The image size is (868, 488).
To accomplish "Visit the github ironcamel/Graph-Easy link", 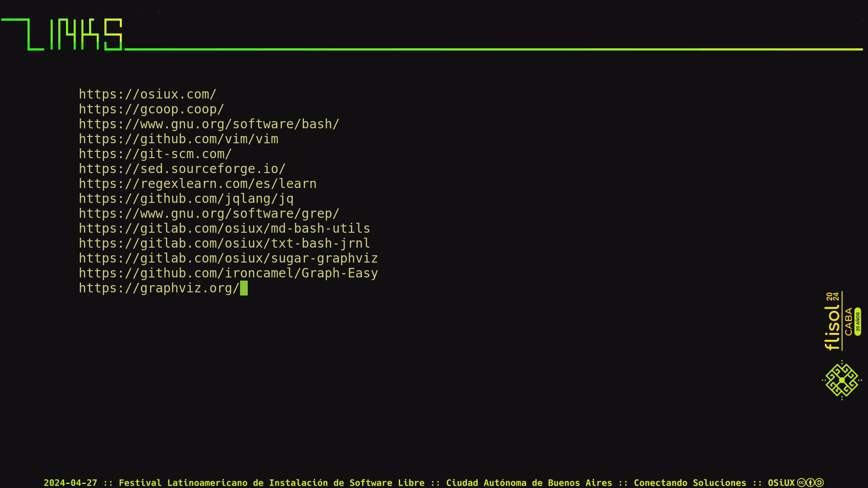I will (228, 273).
